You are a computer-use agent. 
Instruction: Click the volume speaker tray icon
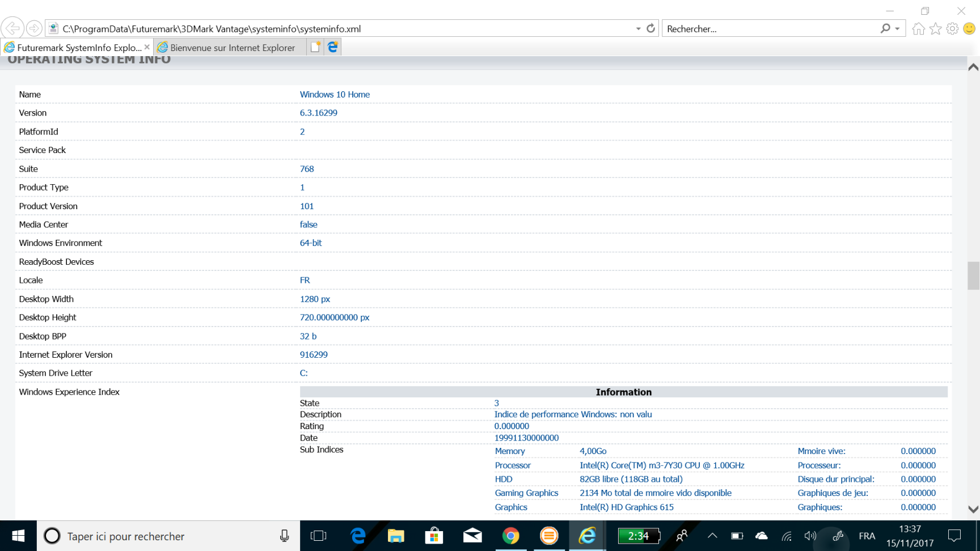tap(810, 536)
